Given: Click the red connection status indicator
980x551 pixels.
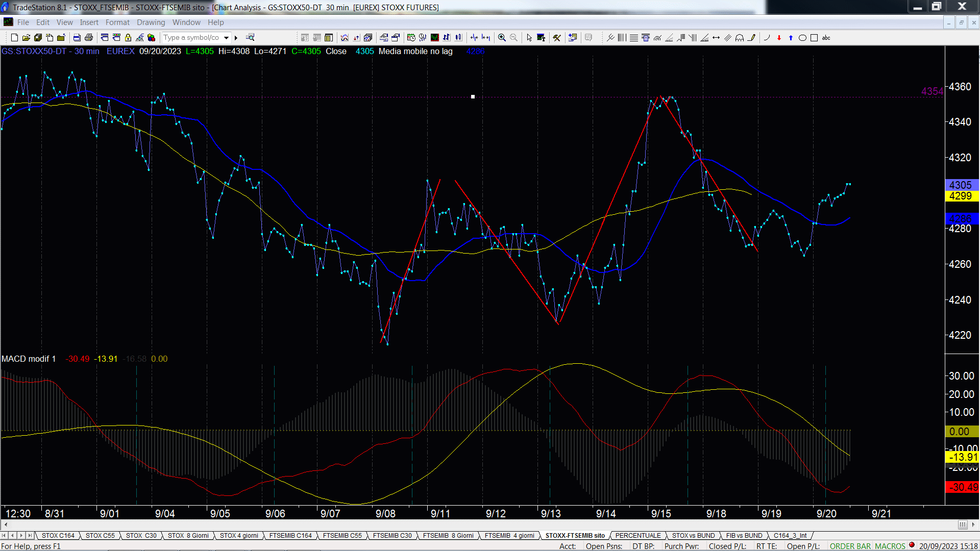Looking at the screenshot, I should click(912, 545).
